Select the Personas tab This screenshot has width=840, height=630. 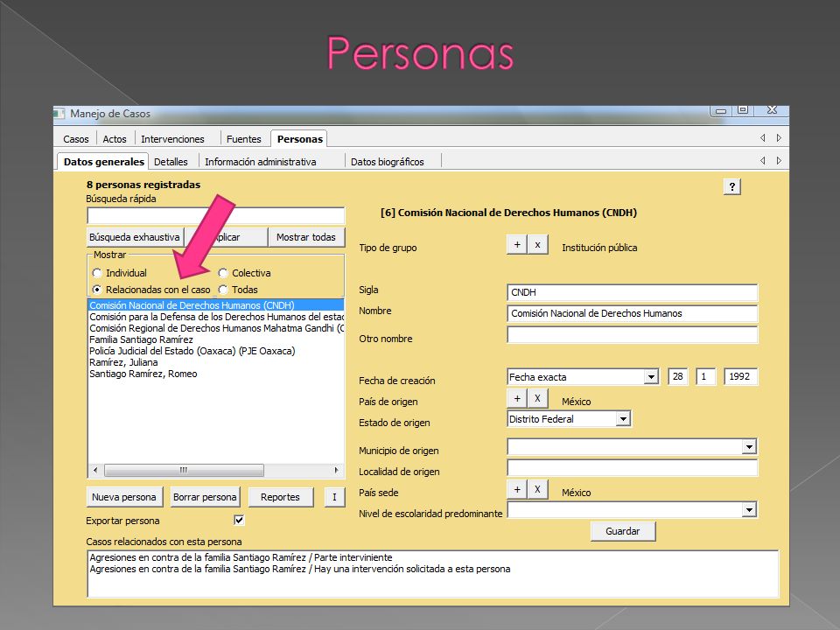click(299, 139)
